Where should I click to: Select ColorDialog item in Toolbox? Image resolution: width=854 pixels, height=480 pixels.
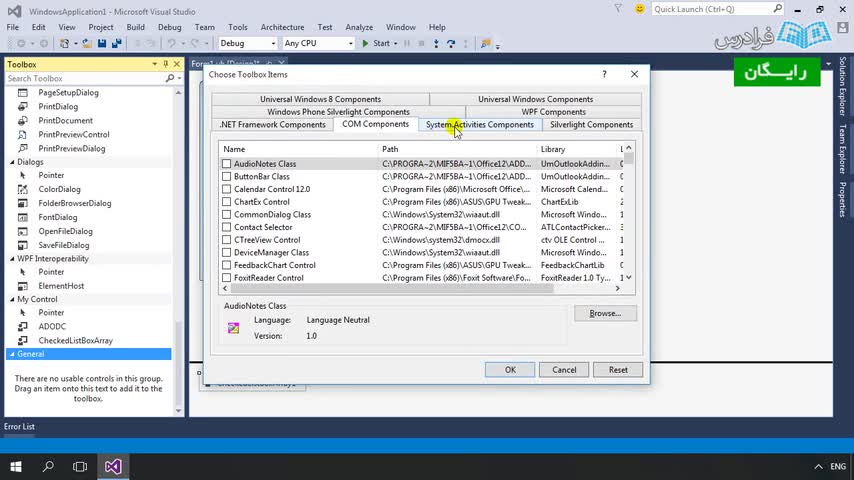pyautogui.click(x=59, y=189)
